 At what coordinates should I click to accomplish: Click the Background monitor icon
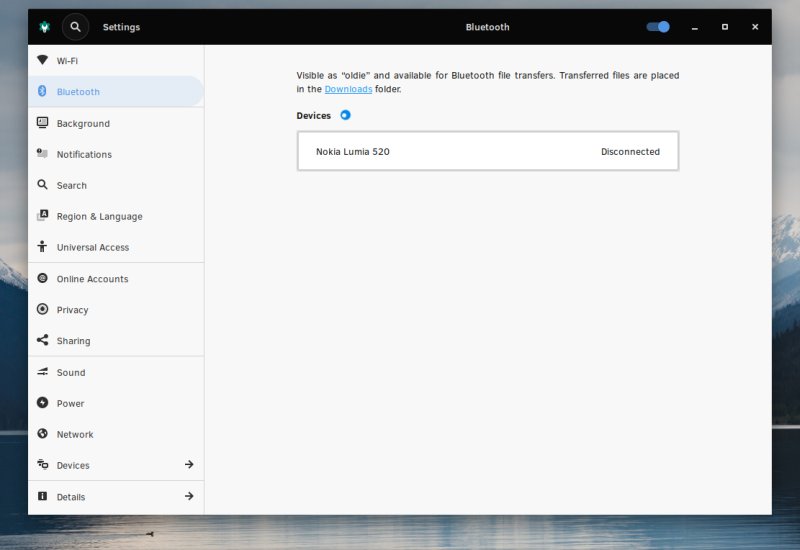[42, 123]
